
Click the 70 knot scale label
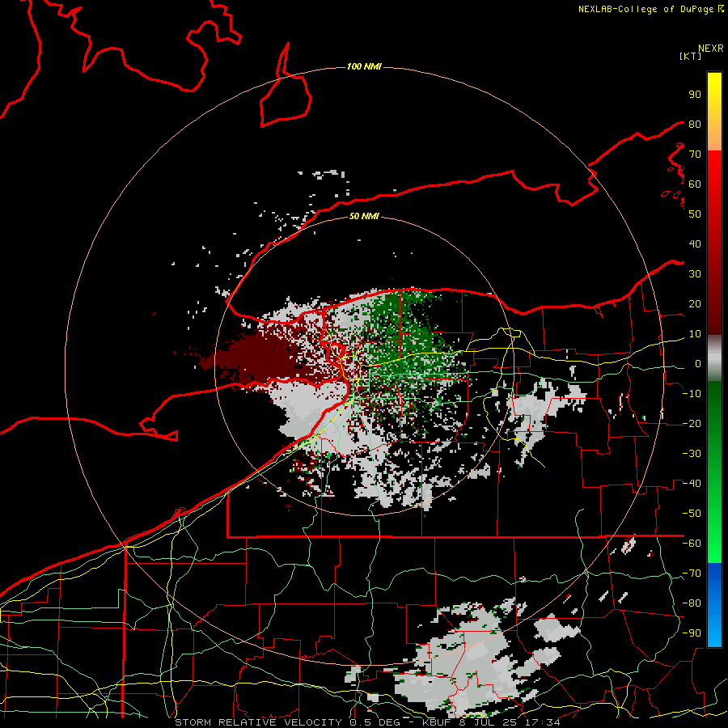coord(695,154)
